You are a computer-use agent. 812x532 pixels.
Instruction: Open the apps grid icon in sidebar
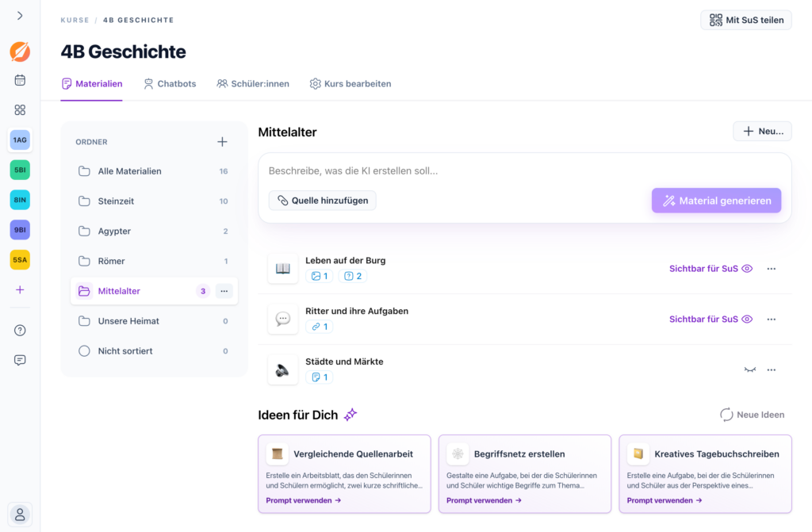(x=20, y=110)
